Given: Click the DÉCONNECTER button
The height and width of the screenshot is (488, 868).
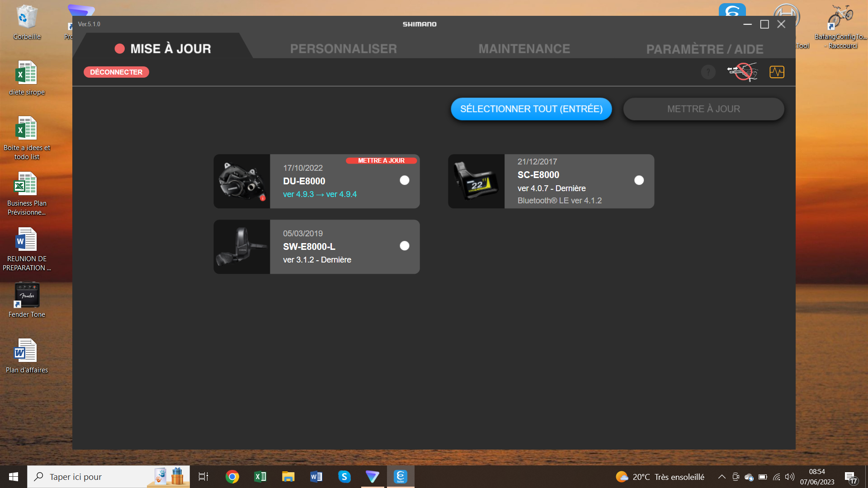Looking at the screenshot, I should click(116, 72).
